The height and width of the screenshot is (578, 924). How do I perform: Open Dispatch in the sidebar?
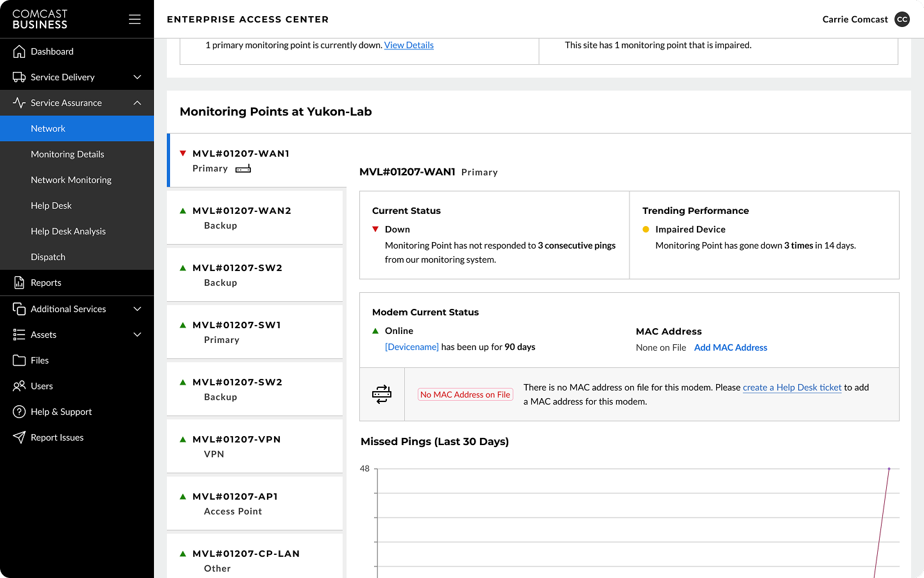(77, 257)
